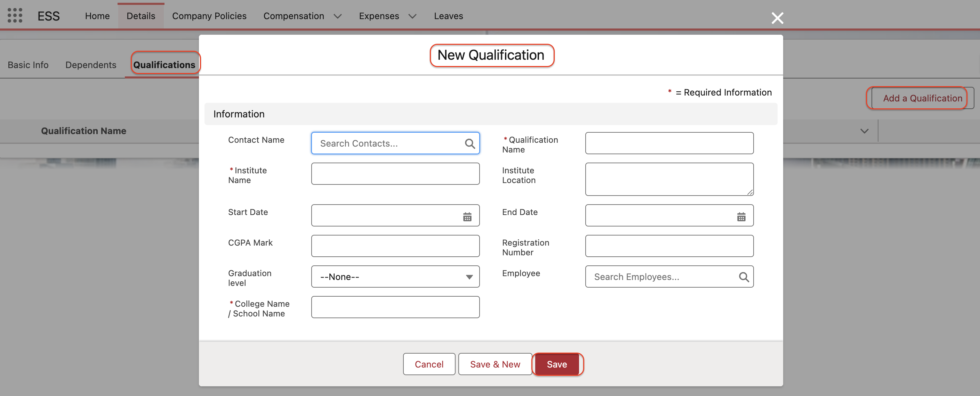Screen dimensions: 980x396
Task: Expand the Compensation menu chevron
Action: (x=337, y=16)
